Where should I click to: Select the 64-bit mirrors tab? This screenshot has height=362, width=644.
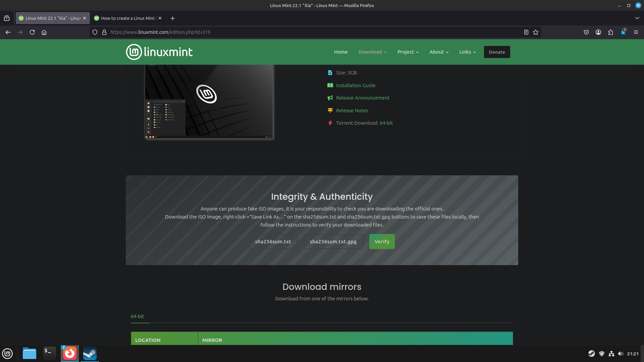tap(138, 316)
